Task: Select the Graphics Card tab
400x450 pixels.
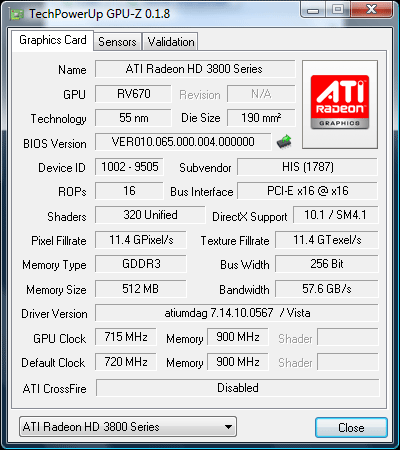Action: point(53,40)
